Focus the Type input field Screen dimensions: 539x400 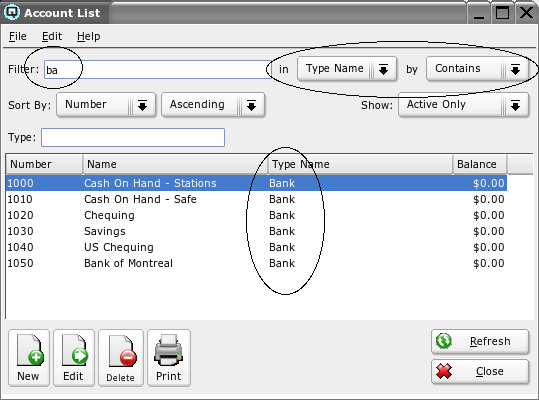pos(133,137)
